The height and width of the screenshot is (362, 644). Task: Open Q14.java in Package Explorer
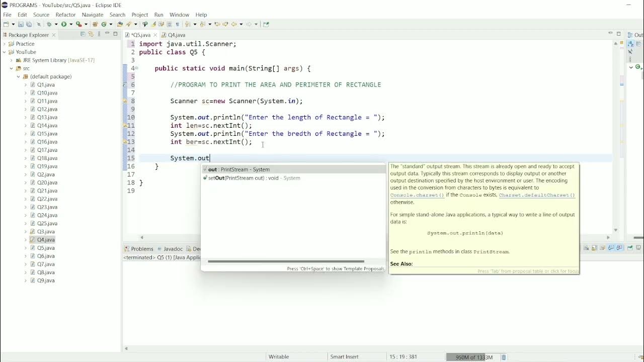(x=47, y=126)
